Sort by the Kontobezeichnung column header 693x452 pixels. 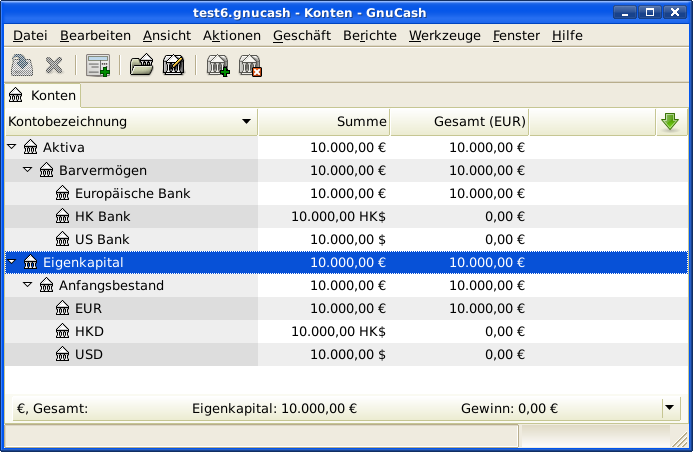[130, 122]
